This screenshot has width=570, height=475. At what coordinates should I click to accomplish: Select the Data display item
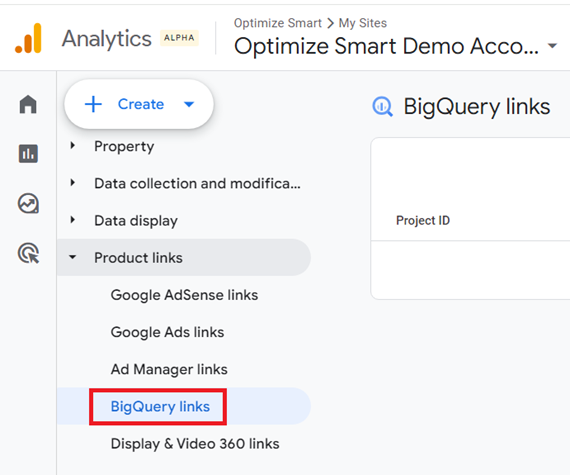[136, 221]
